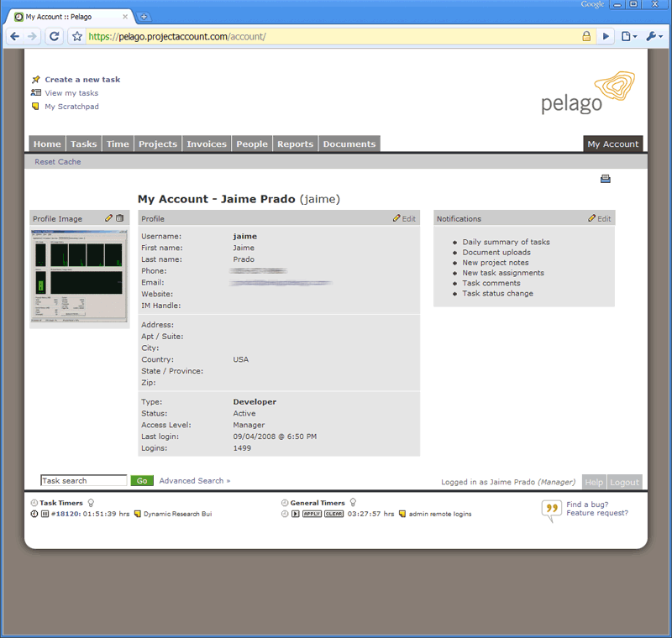672x638 pixels.
Task: Click the clock icon on the #18120 timer row
Action: (34, 514)
